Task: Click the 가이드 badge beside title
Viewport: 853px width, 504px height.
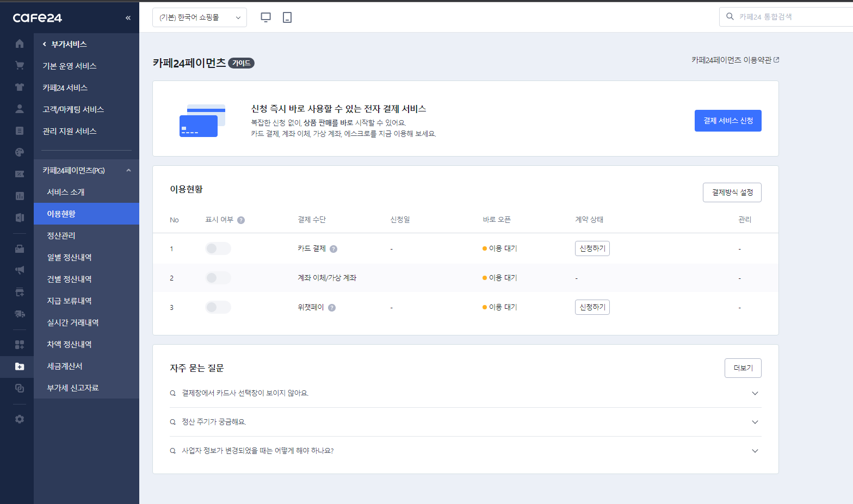Action: 241,63
